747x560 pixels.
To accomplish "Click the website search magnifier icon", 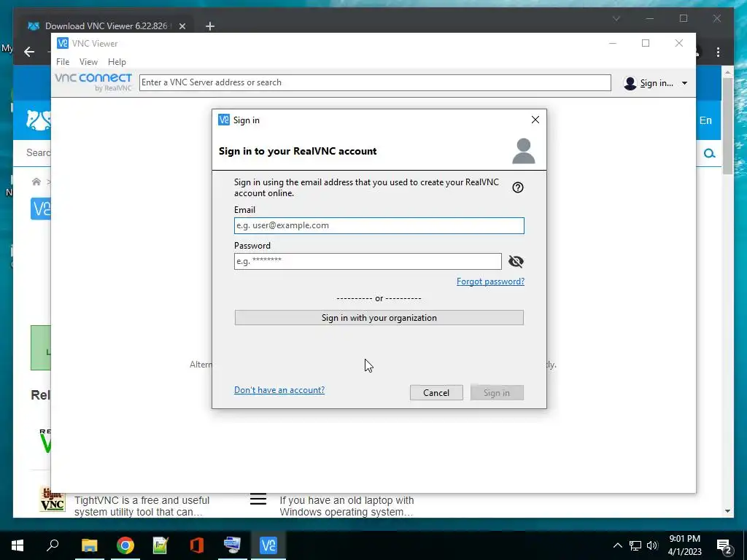I will [x=709, y=153].
